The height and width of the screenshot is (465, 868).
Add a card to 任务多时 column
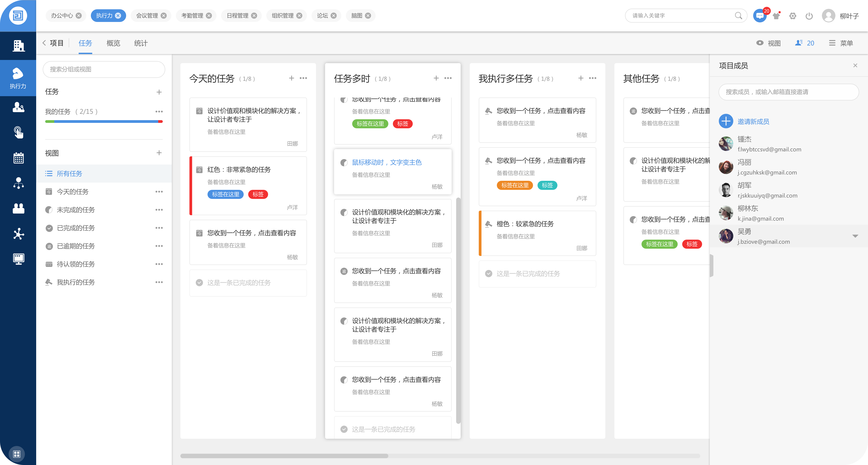click(x=436, y=78)
